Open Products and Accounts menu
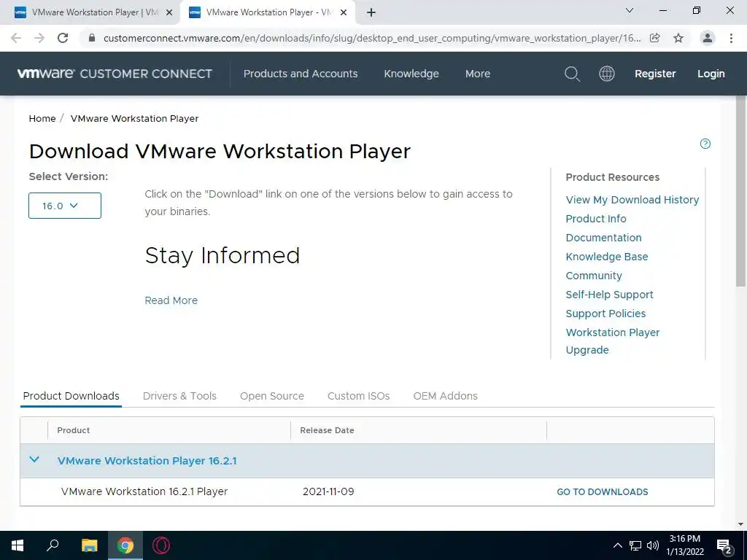The height and width of the screenshot is (560, 747). point(301,74)
